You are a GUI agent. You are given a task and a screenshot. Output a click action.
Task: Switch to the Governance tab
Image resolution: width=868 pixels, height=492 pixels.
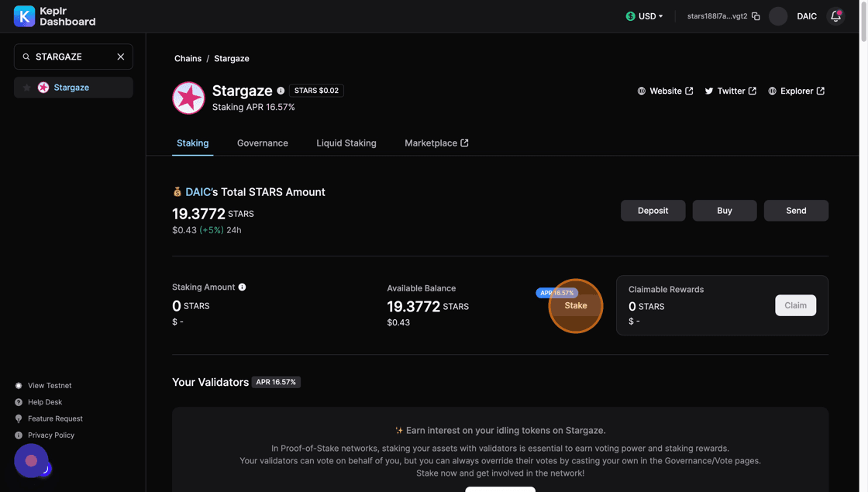262,143
